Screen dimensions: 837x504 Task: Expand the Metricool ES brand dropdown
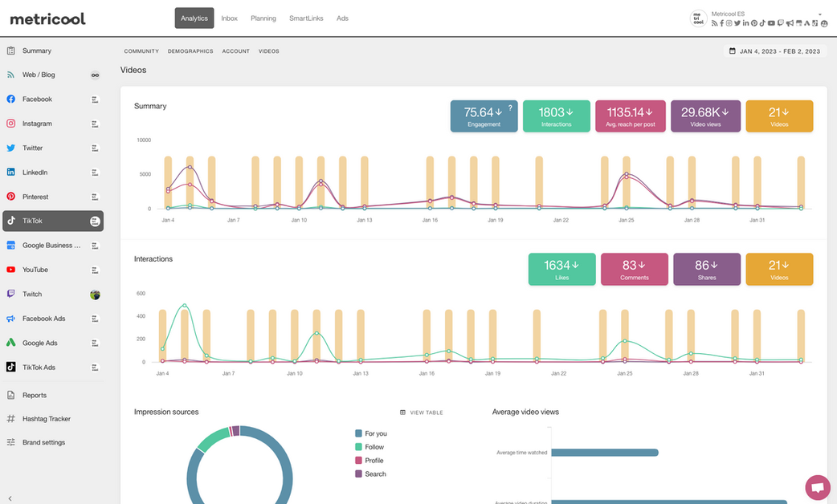click(x=820, y=14)
